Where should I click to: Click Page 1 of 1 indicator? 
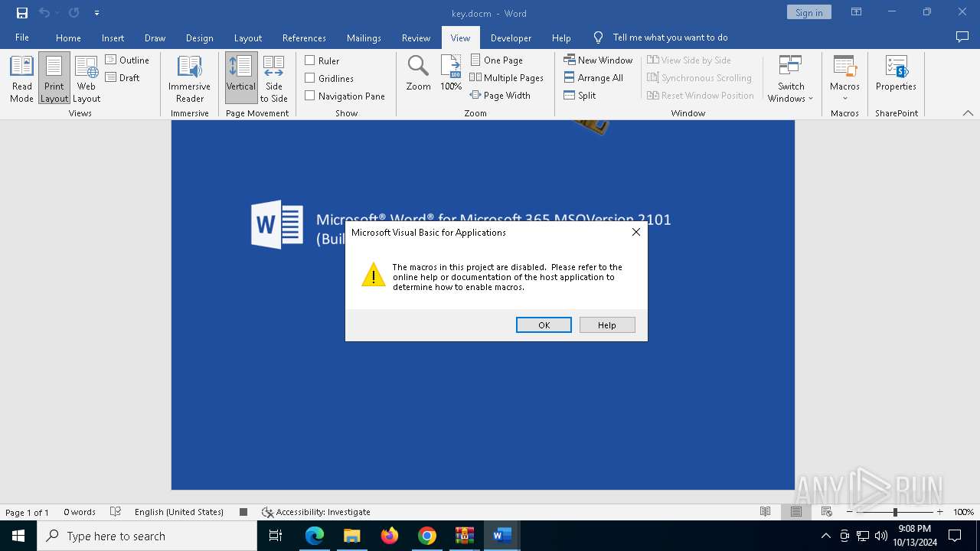point(27,512)
